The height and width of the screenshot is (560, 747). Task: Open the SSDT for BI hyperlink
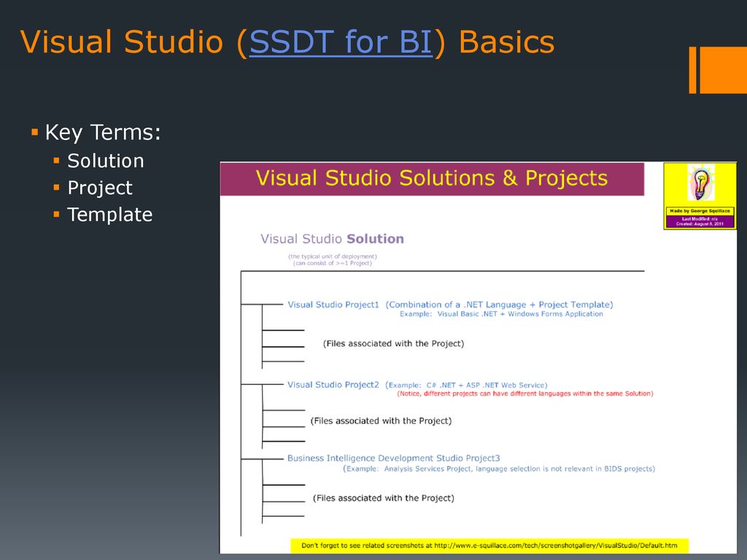click(341, 42)
